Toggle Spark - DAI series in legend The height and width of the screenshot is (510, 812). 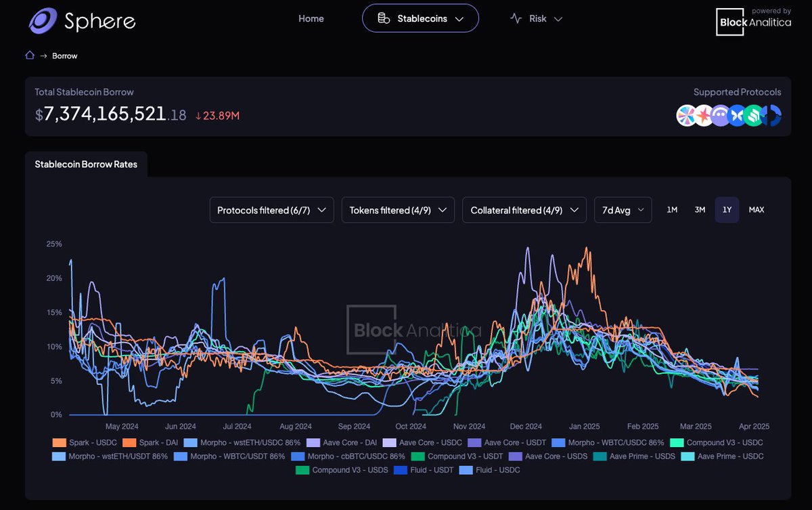point(151,442)
